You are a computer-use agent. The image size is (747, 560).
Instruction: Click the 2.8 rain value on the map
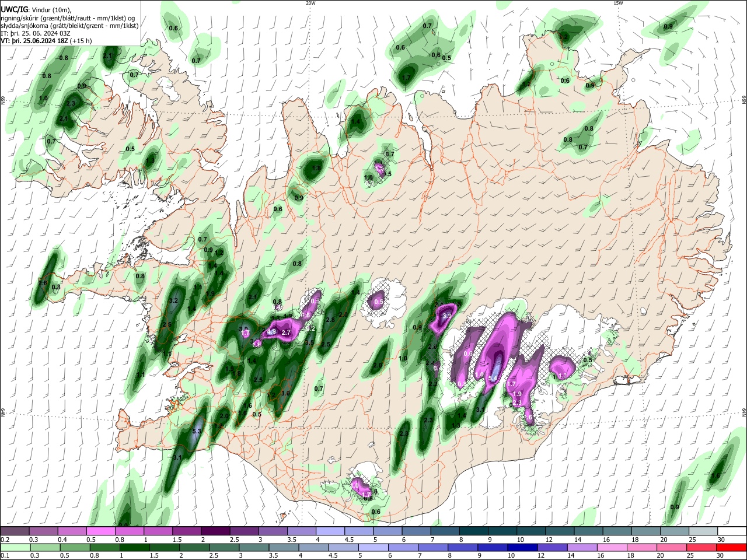[x=330, y=320]
